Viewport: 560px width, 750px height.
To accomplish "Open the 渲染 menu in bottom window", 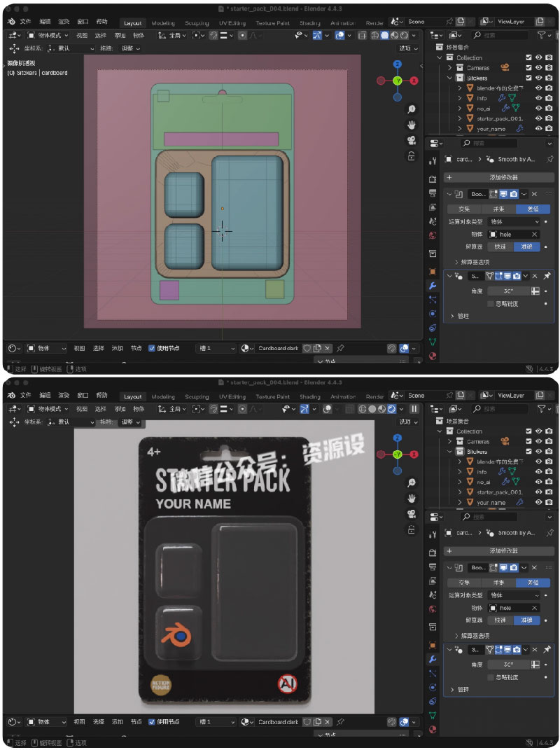I will [x=64, y=395].
